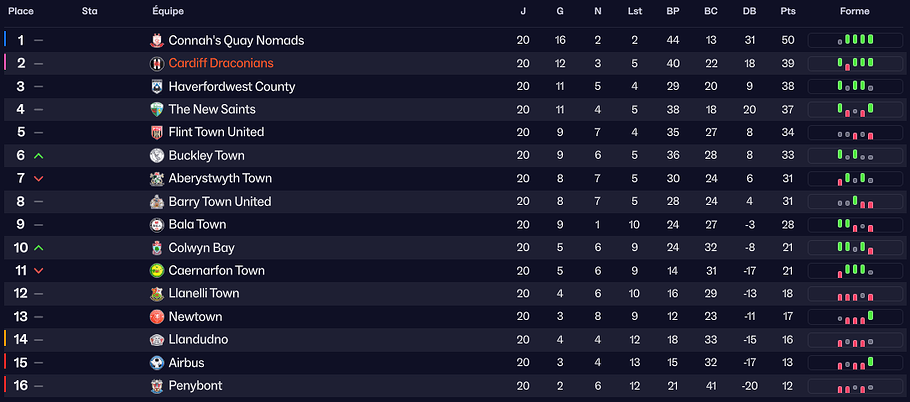The width and height of the screenshot is (910, 402).
Task: Open Haverfordwest County team link
Action: [x=231, y=87]
